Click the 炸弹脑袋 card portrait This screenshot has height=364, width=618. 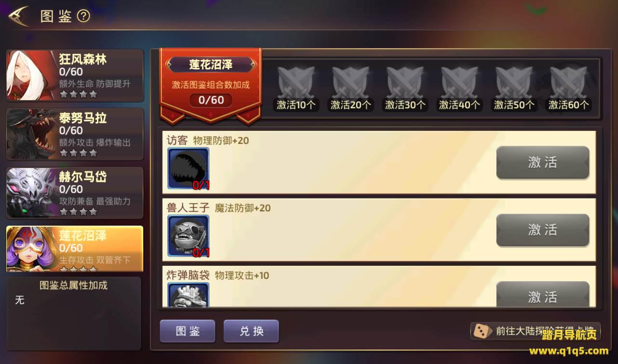pyautogui.click(x=188, y=295)
